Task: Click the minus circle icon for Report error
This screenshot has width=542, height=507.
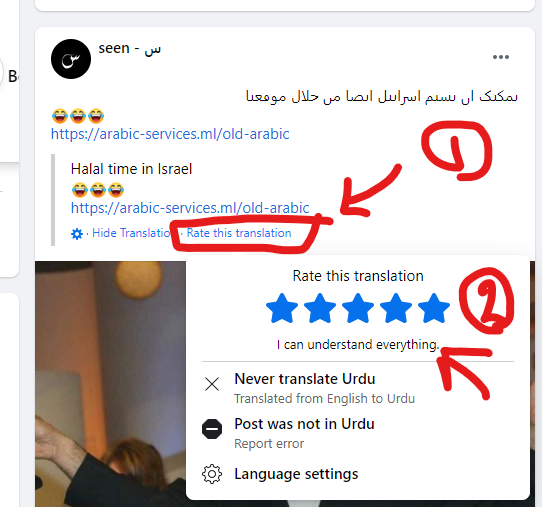Action: (x=212, y=429)
